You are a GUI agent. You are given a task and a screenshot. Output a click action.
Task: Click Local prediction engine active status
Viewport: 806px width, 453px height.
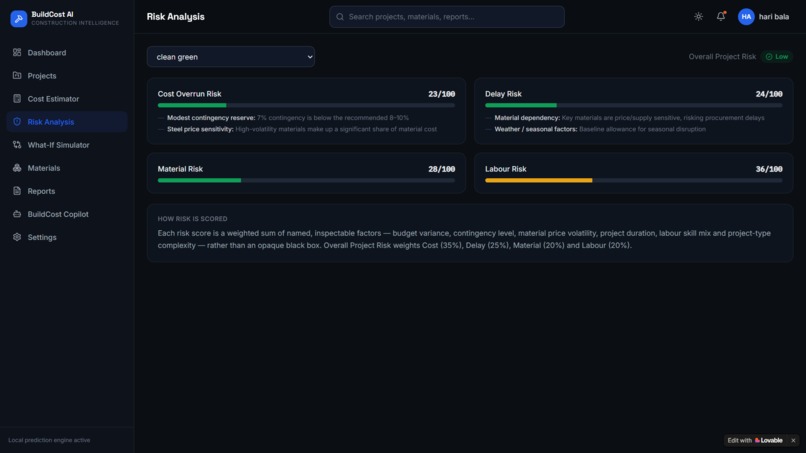click(49, 440)
